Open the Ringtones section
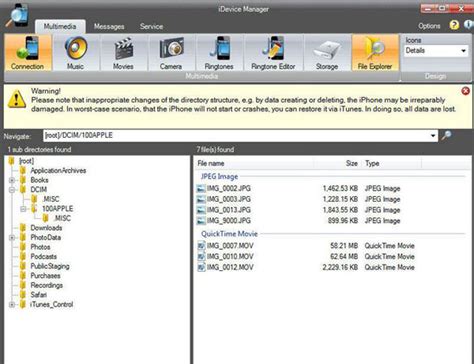Viewport: 474px width, 364px height. click(x=219, y=53)
